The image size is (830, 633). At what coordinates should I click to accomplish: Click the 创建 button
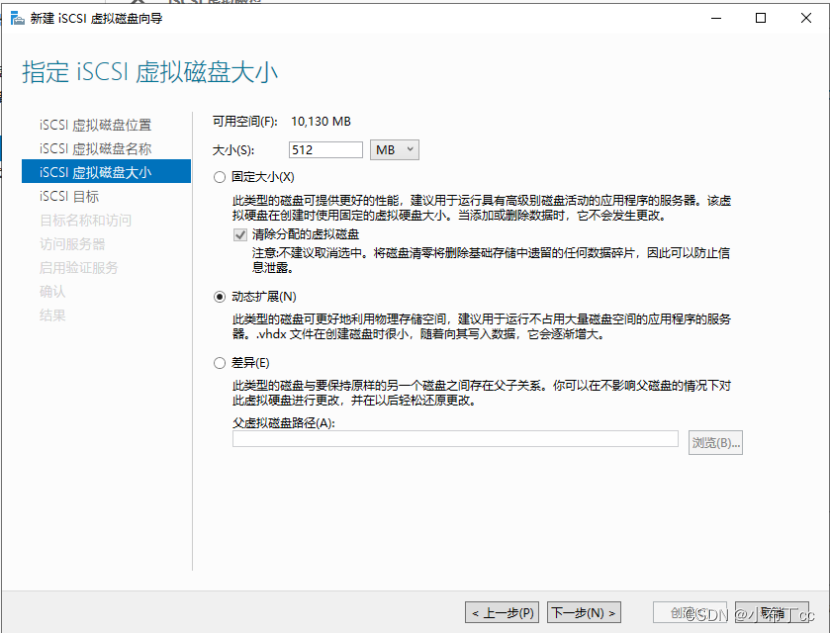click(690, 612)
